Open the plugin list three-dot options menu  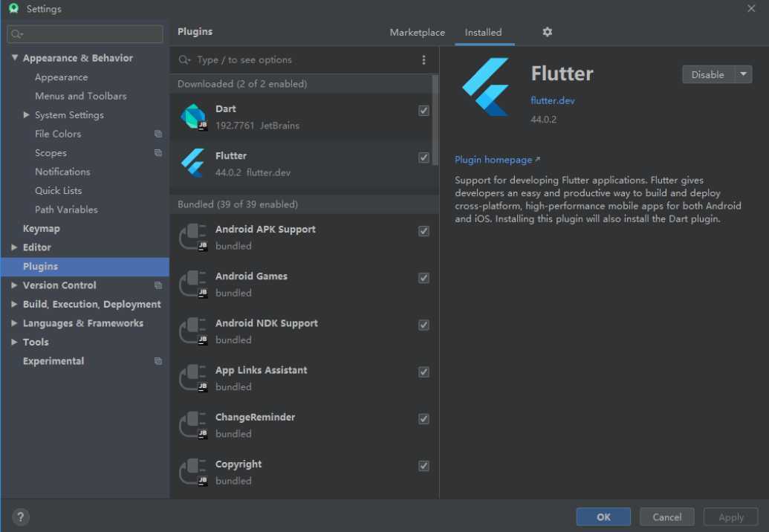click(424, 60)
